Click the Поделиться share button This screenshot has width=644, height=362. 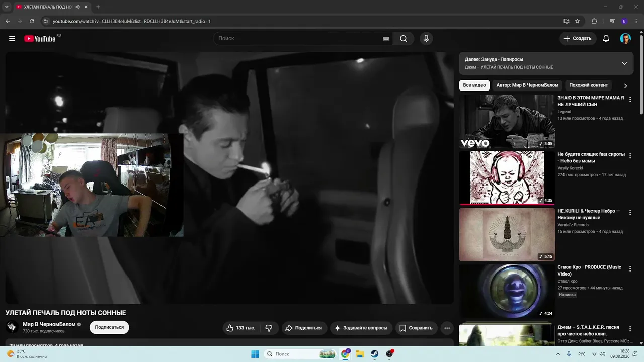point(304,328)
